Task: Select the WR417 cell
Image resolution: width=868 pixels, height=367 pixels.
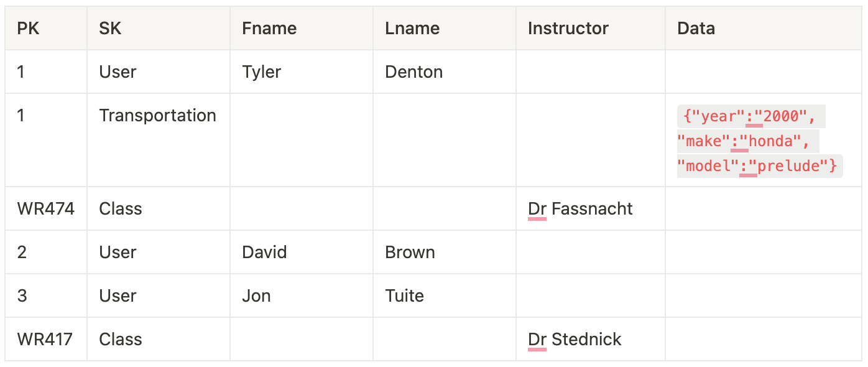Action: point(45,340)
